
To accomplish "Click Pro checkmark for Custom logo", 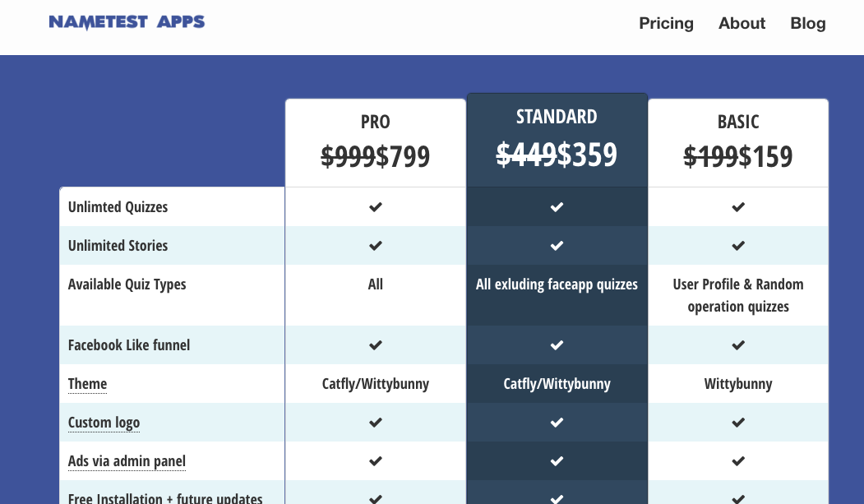I will point(375,423).
